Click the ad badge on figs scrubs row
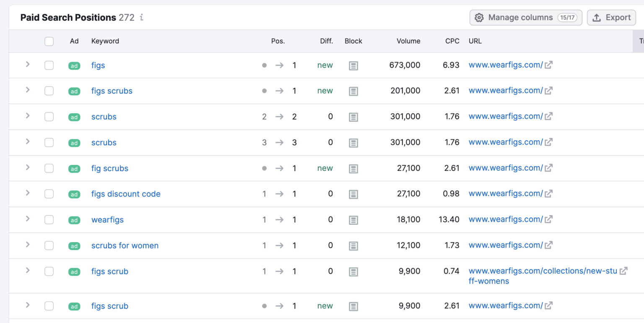 (74, 91)
